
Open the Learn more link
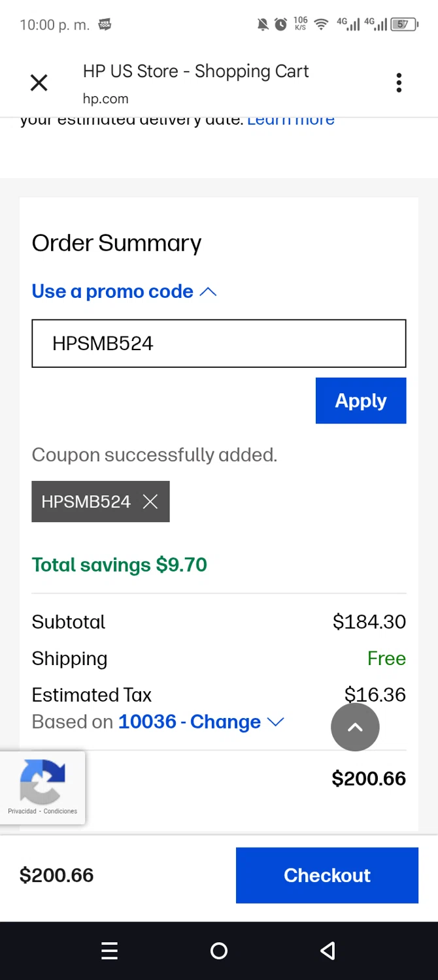point(291,120)
